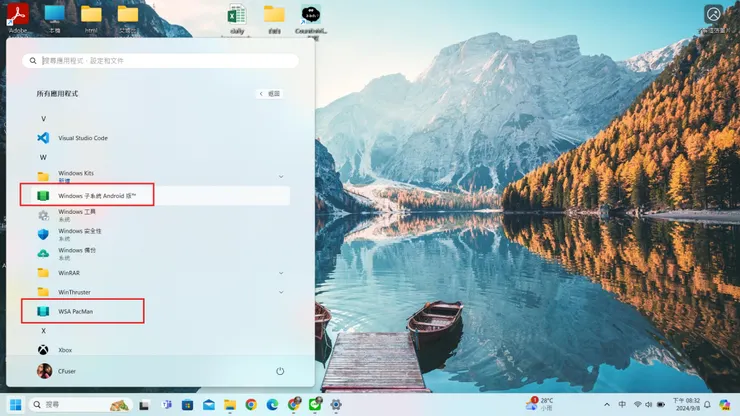Open volume speaker tray icon

point(649,405)
